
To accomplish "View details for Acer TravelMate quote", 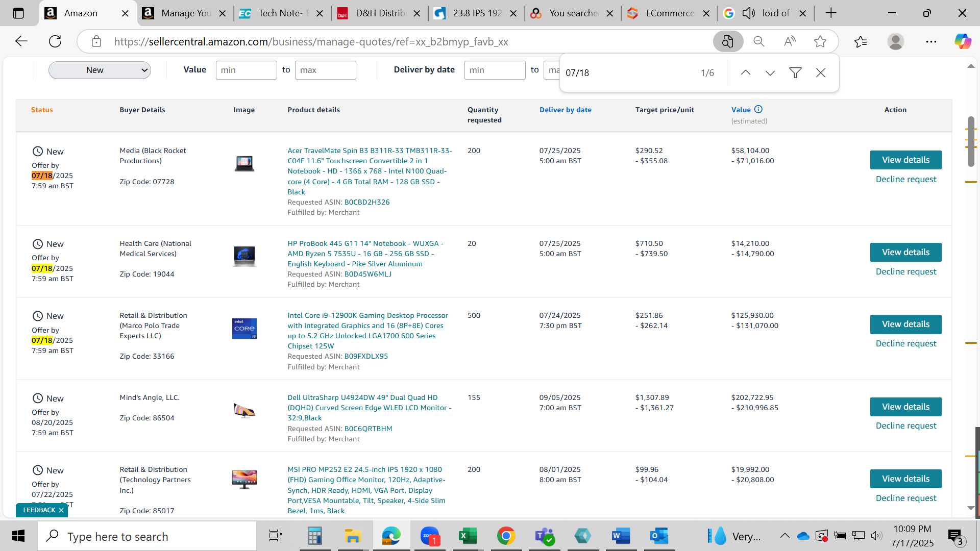I will click(905, 160).
